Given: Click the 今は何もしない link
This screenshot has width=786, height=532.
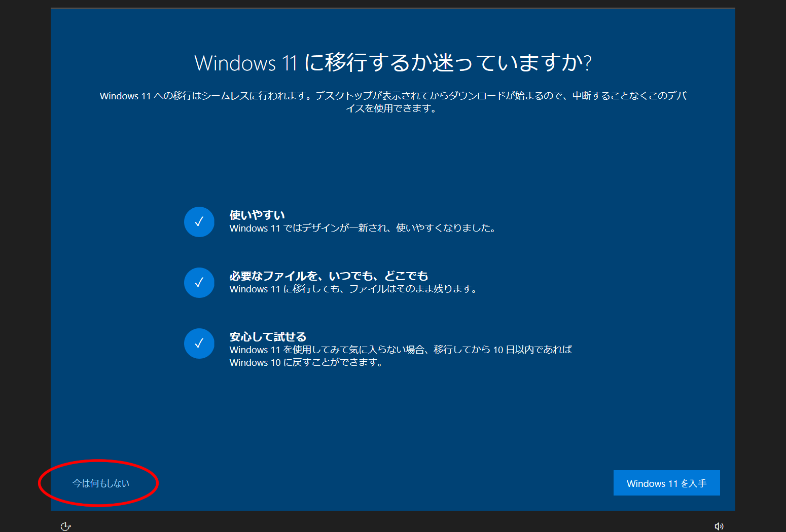Looking at the screenshot, I should [101, 483].
